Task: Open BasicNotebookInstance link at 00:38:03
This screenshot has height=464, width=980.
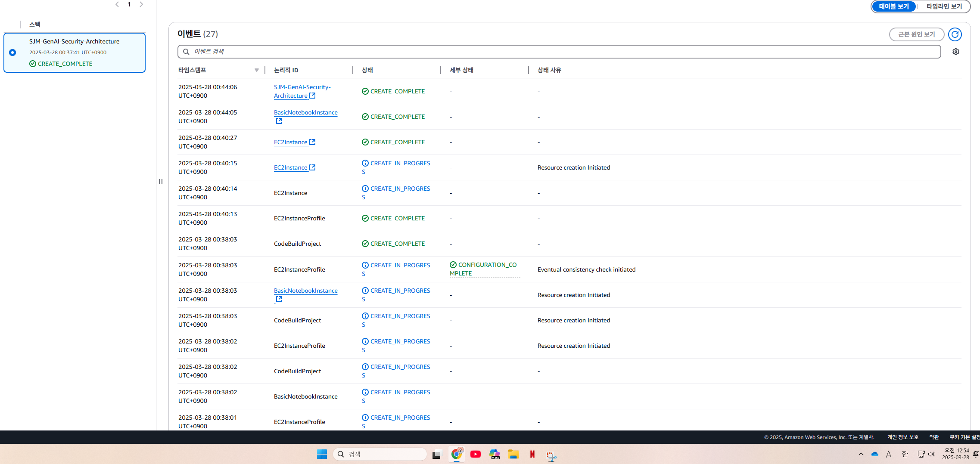Action: pyautogui.click(x=306, y=291)
